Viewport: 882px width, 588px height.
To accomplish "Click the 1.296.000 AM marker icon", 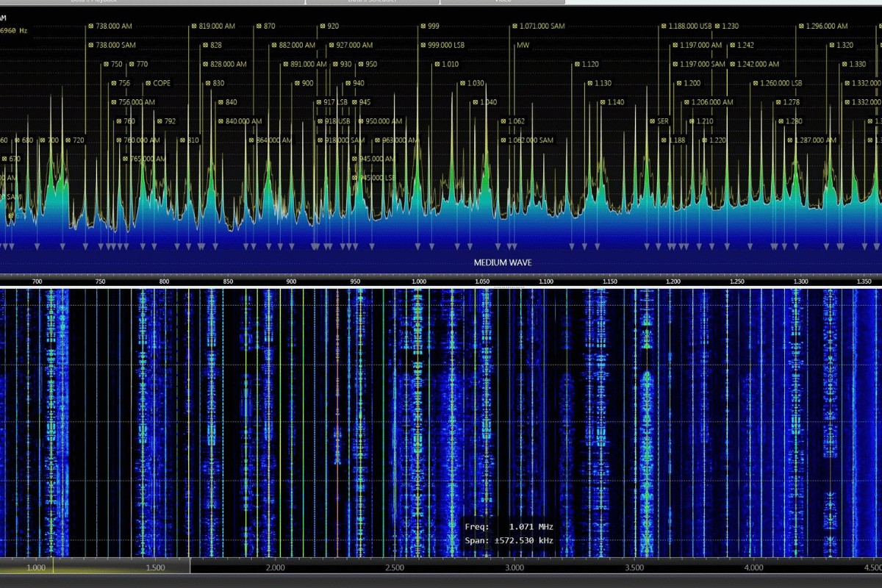I will [800, 26].
